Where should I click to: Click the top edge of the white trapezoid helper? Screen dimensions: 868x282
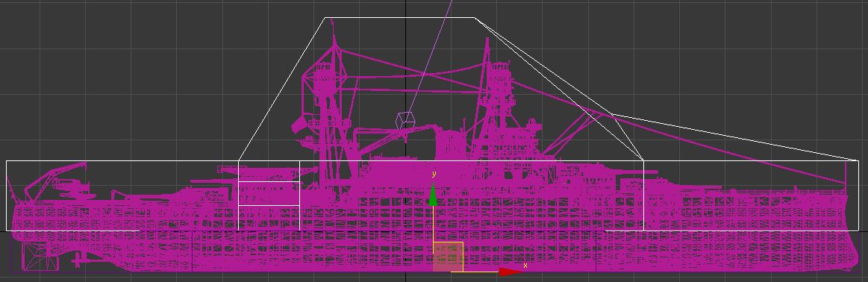pos(399,18)
